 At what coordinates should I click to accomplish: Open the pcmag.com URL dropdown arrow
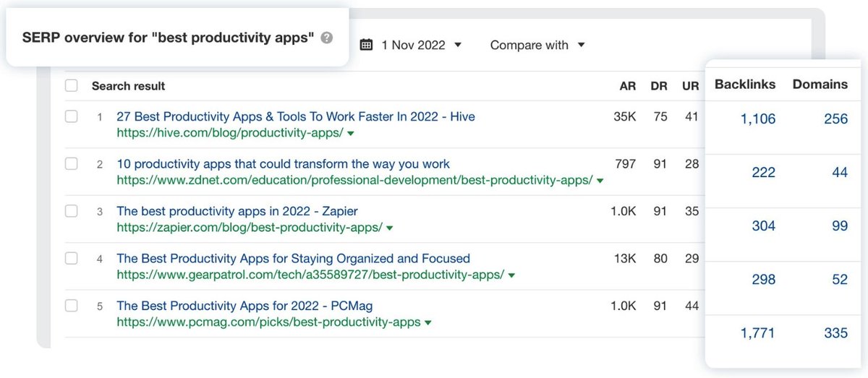tap(428, 322)
